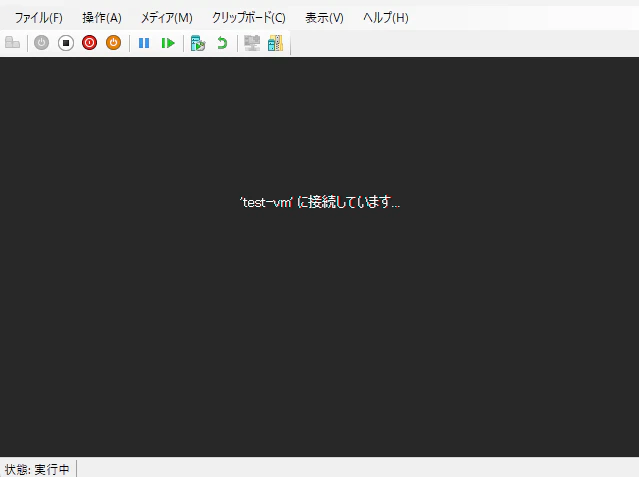Open the ヘルプ(H) menu

tap(386, 18)
